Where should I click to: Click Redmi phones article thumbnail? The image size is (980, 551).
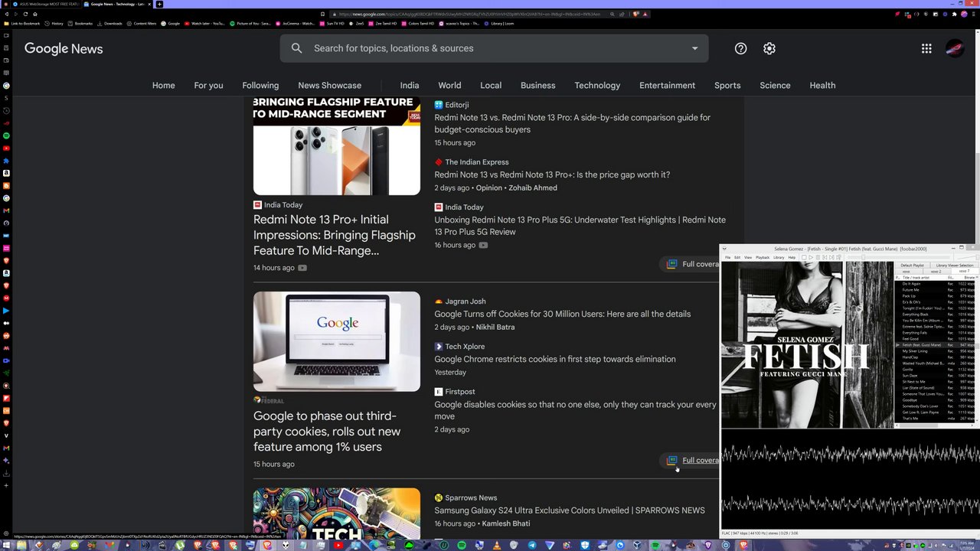[337, 145]
